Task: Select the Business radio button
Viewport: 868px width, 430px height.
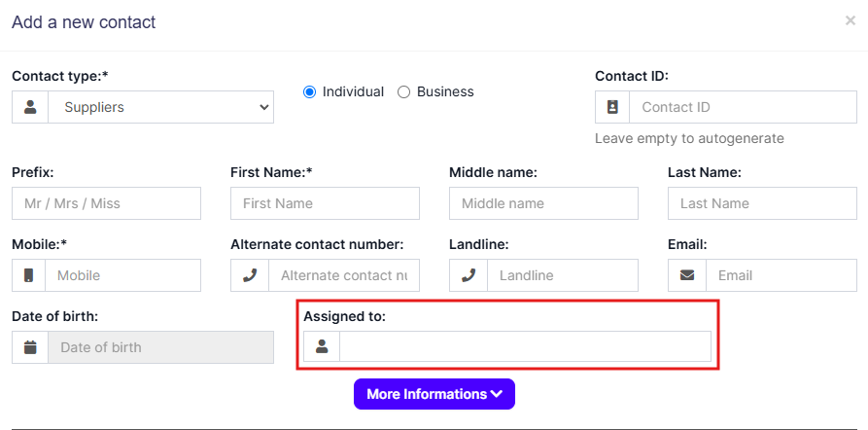Action: click(404, 91)
